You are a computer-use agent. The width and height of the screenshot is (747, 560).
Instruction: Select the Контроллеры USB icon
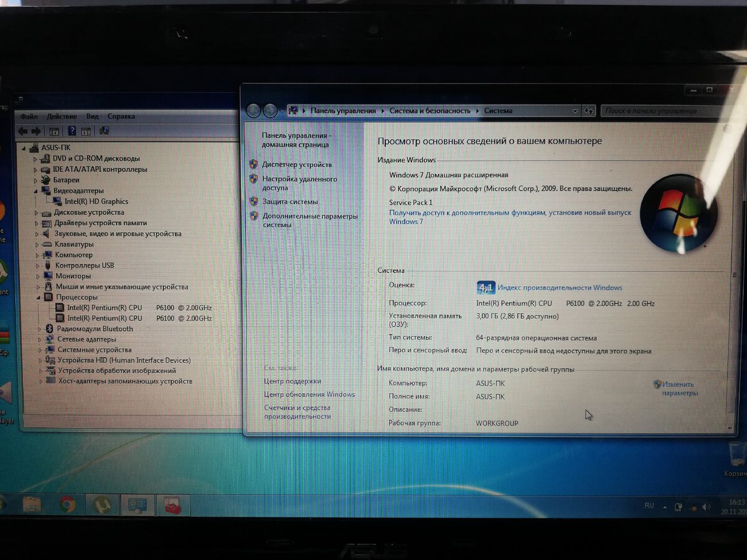pos(49,266)
